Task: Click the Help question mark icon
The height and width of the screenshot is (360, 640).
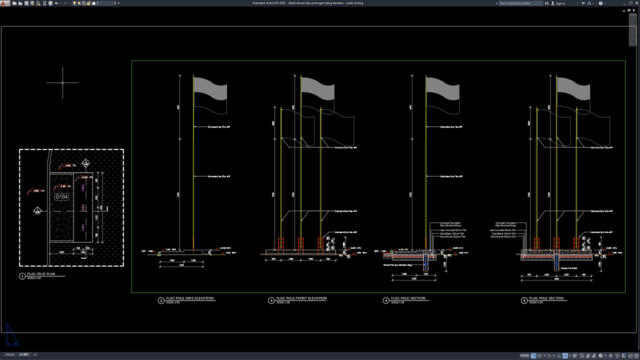Action: coord(601,3)
